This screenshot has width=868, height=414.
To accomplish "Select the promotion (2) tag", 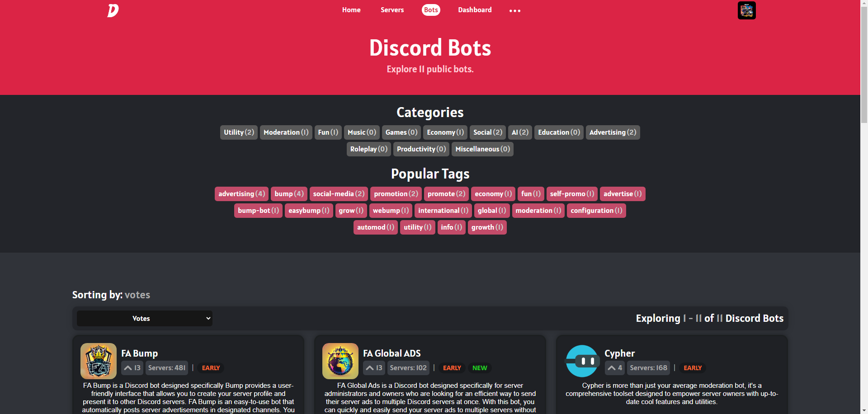I will 396,194.
